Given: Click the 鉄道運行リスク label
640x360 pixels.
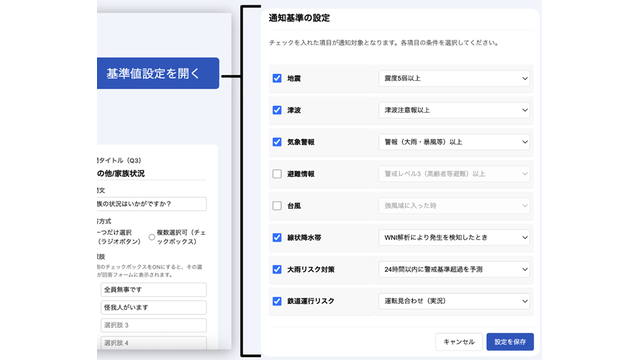Looking at the screenshot, I should (311, 301).
